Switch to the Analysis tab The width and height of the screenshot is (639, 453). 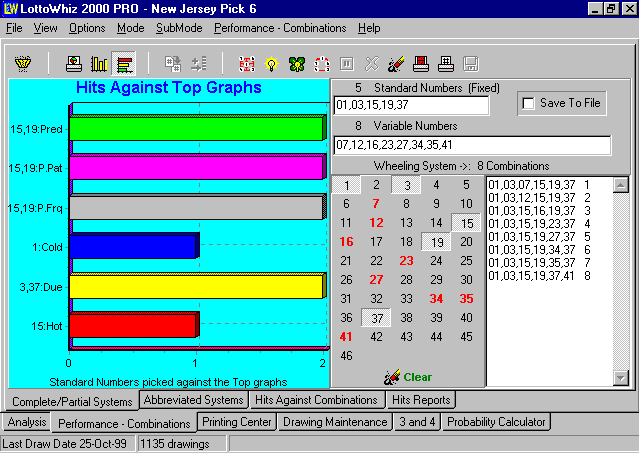click(x=27, y=422)
